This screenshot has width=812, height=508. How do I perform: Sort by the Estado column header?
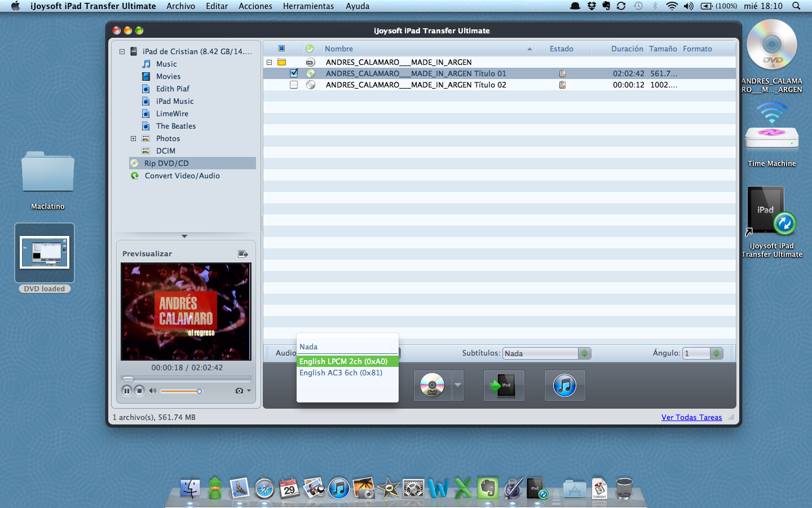tap(562, 49)
